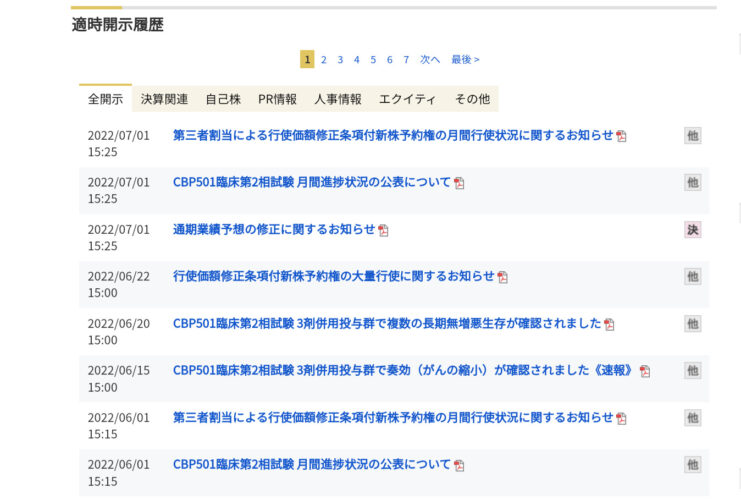
Task: Click date text 2022/06/20
Action: 119,324
